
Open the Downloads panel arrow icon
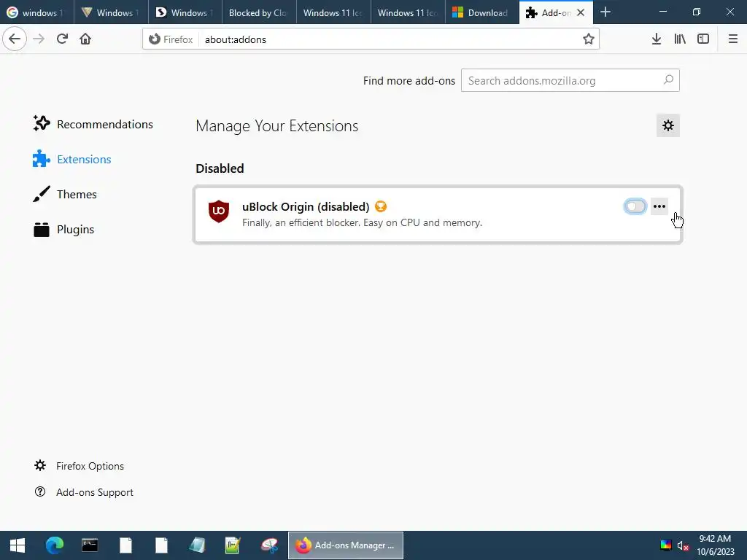point(656,39)
